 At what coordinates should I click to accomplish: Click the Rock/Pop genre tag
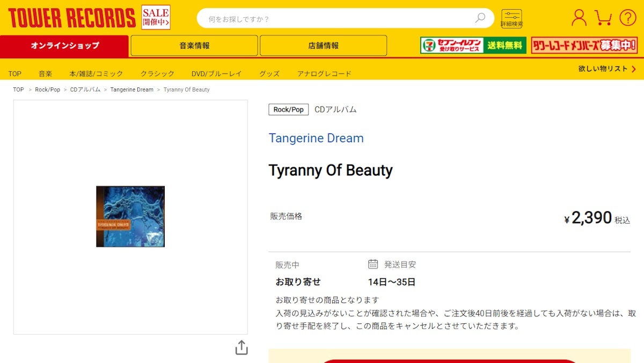click(289, 109)
